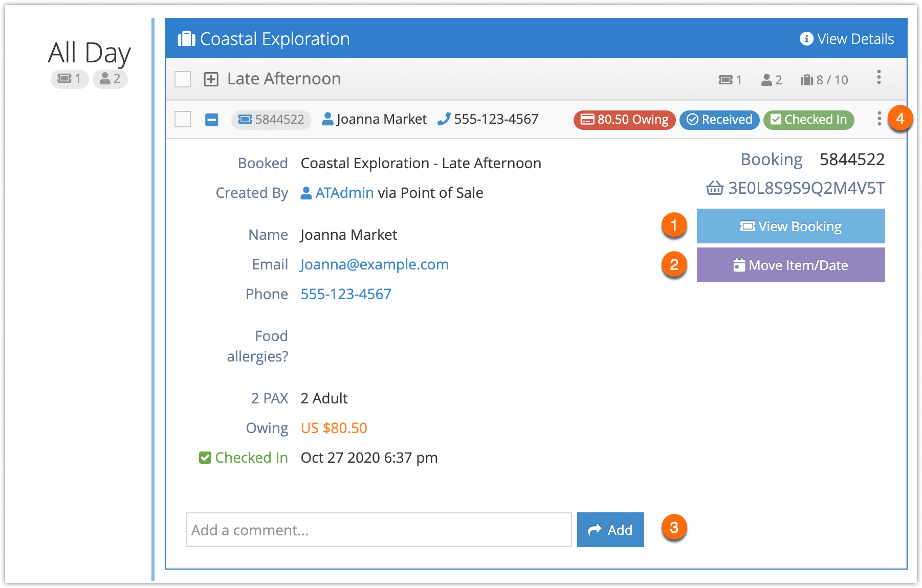The width and height of the screenshot is (922, 588).
Task: Click the All Day bookings count badge
Action: tap(70, 79)
